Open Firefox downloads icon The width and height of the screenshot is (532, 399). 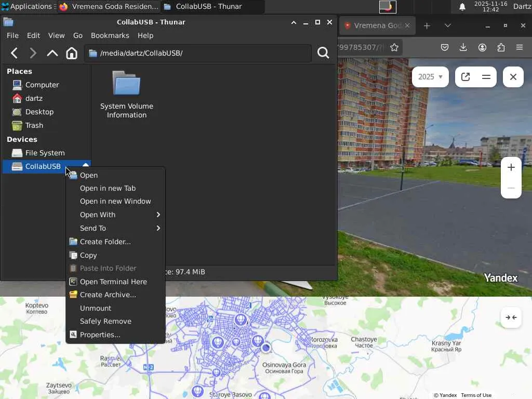pos(463,47)
